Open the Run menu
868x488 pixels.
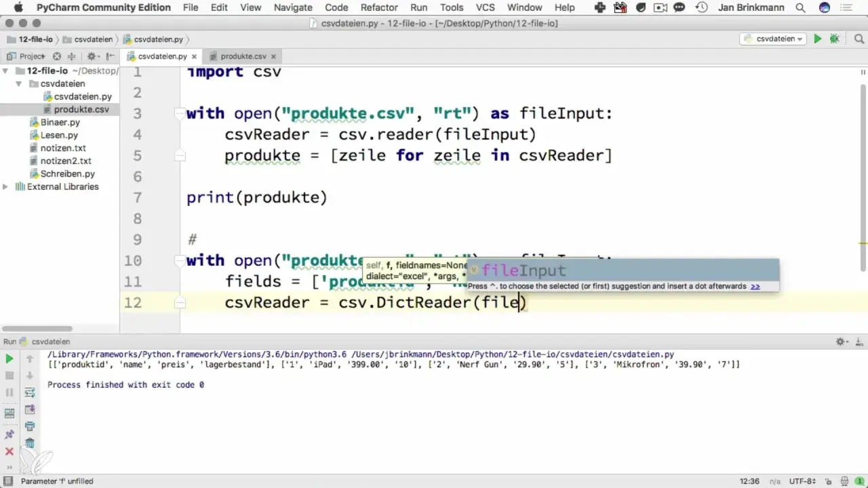coord(419,7)
